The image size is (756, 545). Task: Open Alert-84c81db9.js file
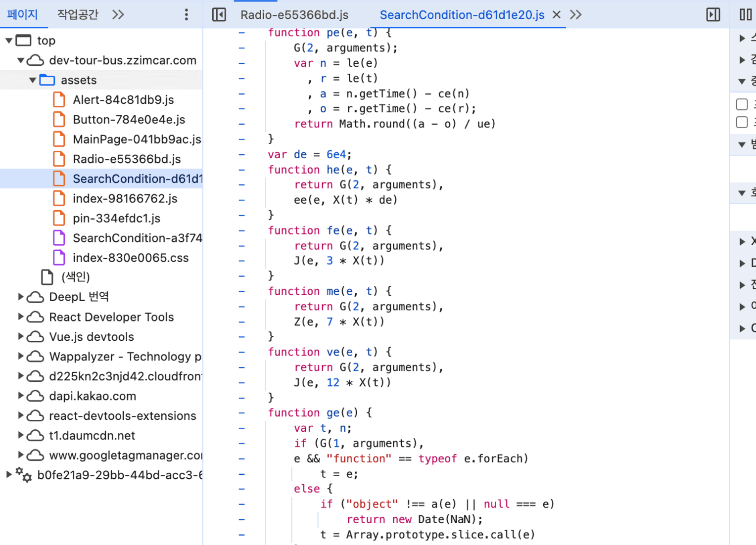tap(123, 100)
